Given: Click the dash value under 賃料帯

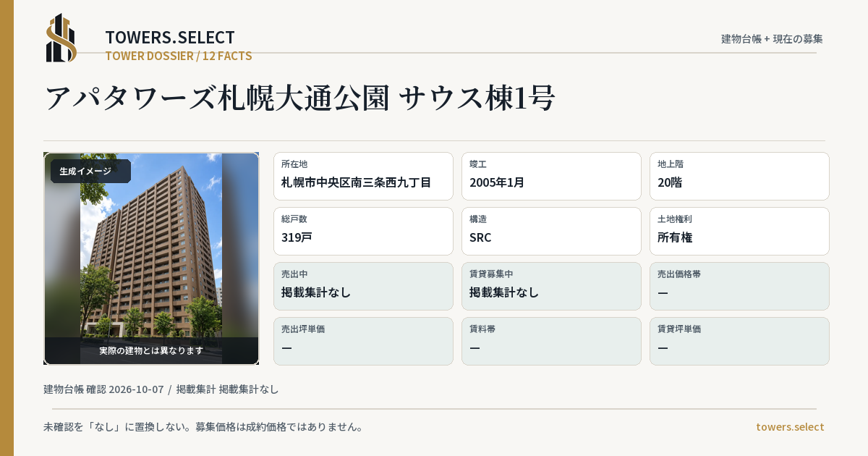Looking at the screenshot, I should [x=475, y=347].
